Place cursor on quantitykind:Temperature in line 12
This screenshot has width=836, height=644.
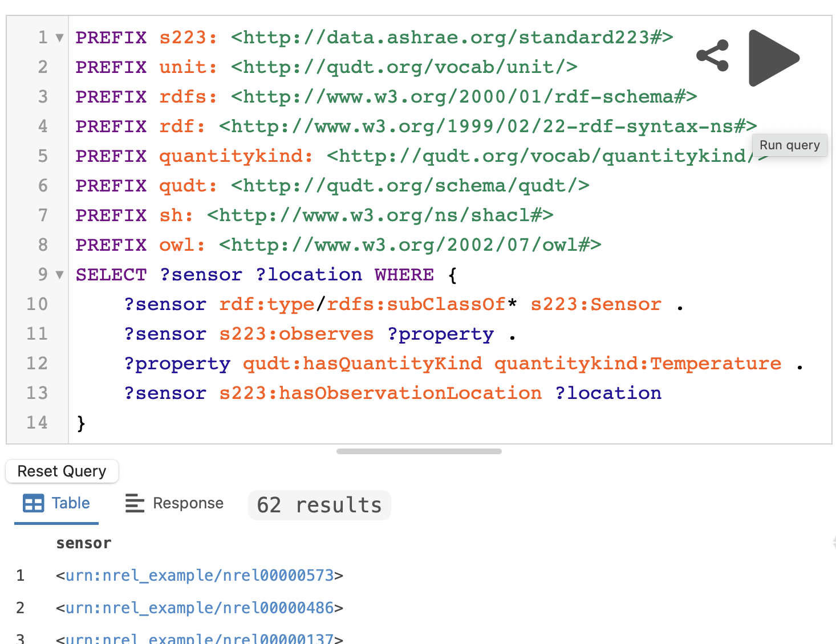tap(638, 364)
